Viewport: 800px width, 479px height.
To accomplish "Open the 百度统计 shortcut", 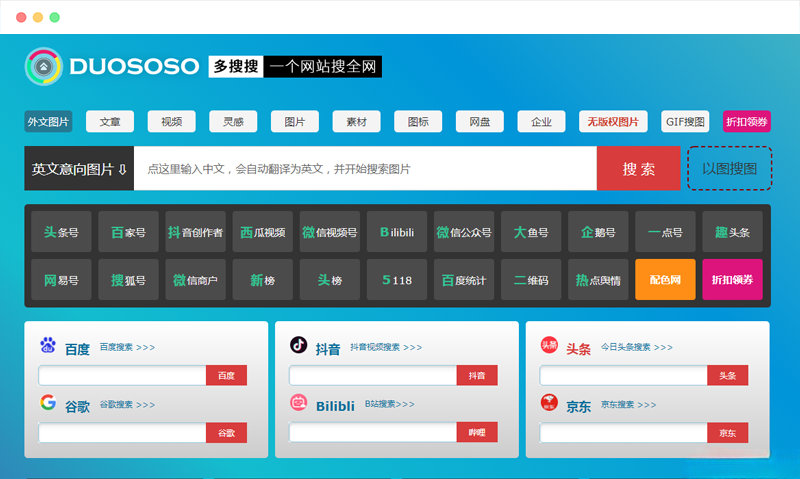I will (464, 280).
